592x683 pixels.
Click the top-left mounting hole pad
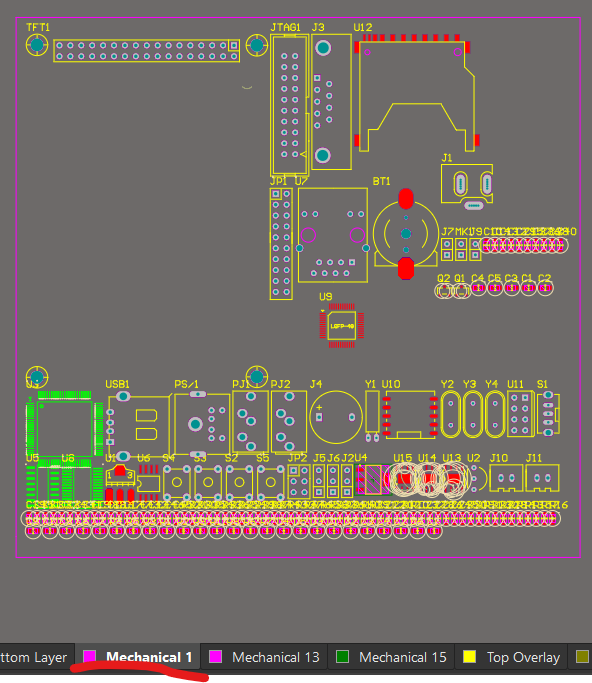[x=37, y=44]
